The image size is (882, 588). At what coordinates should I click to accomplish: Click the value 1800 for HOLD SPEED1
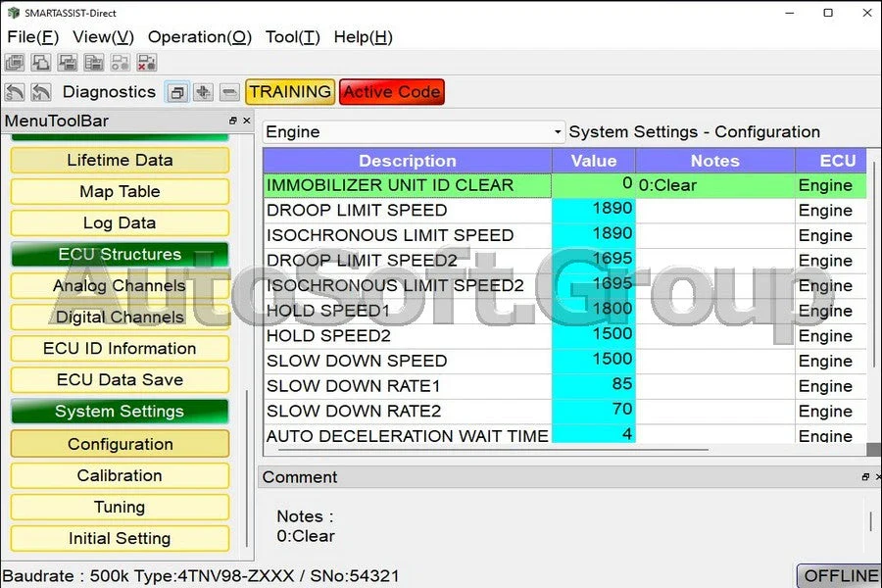594,310
